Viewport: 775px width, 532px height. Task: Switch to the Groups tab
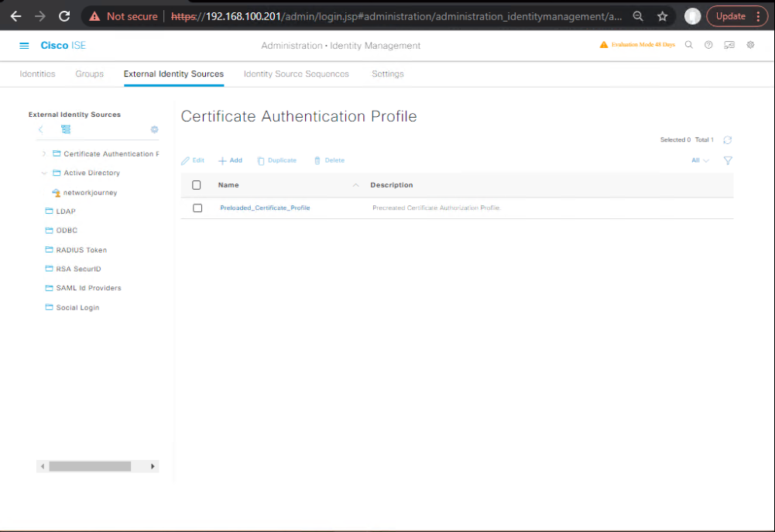pyautogui.click(x=90, y=74)
